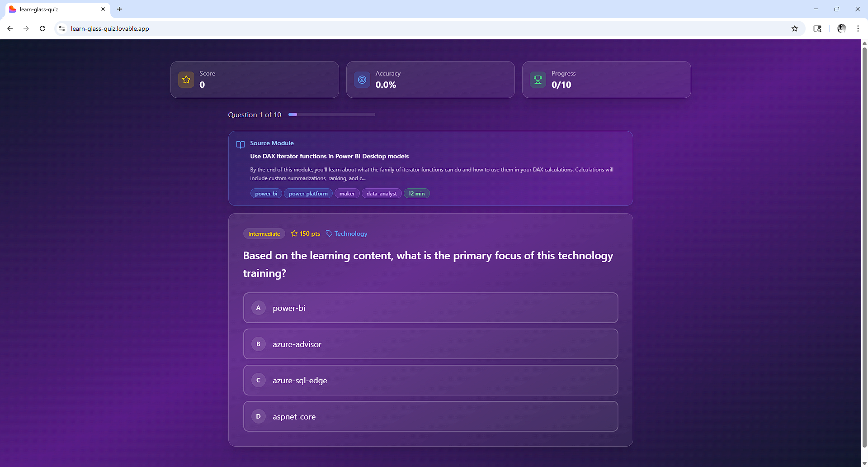Click the question progress bar
Image resolution: width=868 pixels, height=467 pixels.
coord(332,114)
